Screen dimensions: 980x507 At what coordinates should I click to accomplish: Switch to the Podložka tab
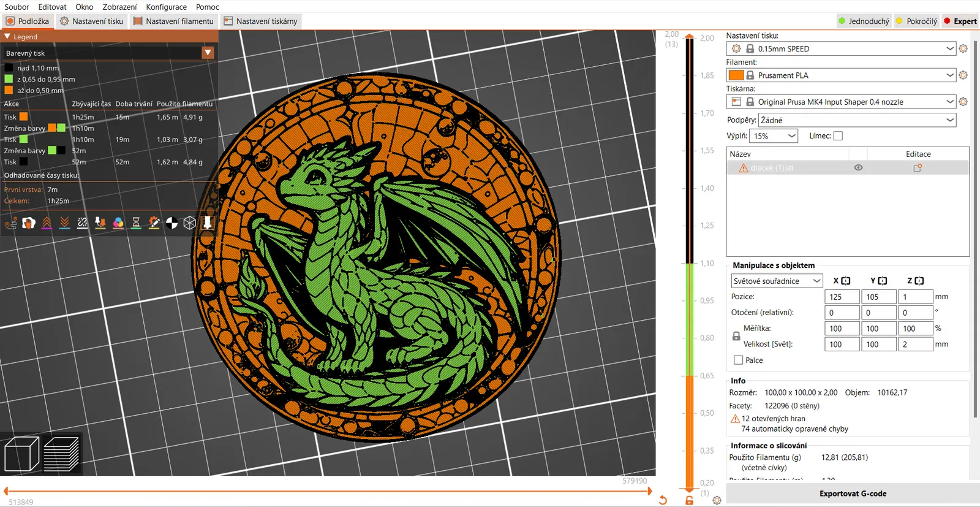point(28,21)
